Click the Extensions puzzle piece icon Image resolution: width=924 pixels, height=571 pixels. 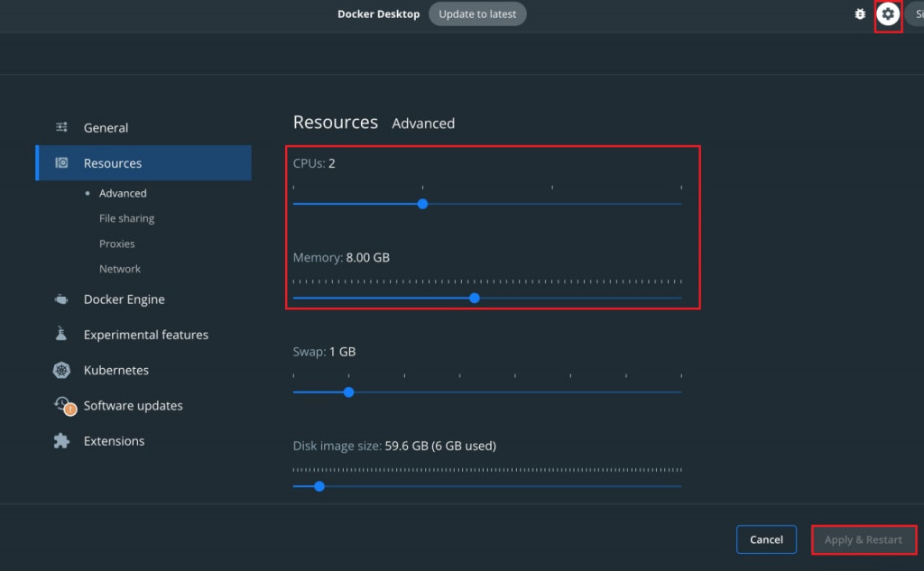(x=61, y=441)
